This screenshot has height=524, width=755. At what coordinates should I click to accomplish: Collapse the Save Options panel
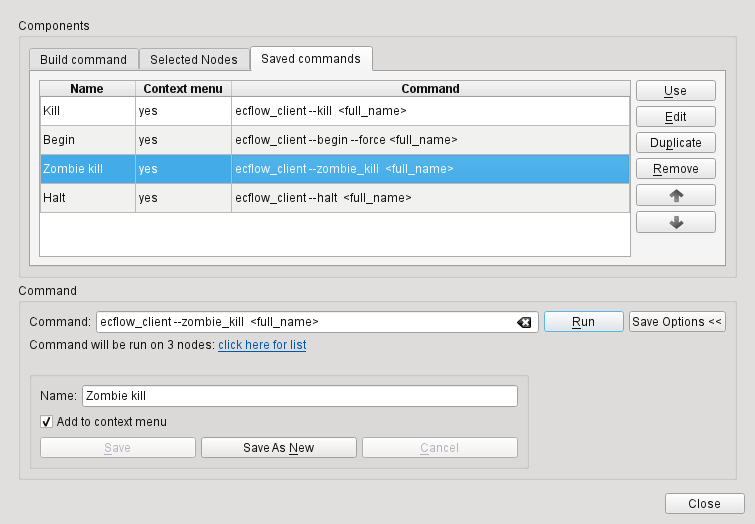[x=677, y=322]
